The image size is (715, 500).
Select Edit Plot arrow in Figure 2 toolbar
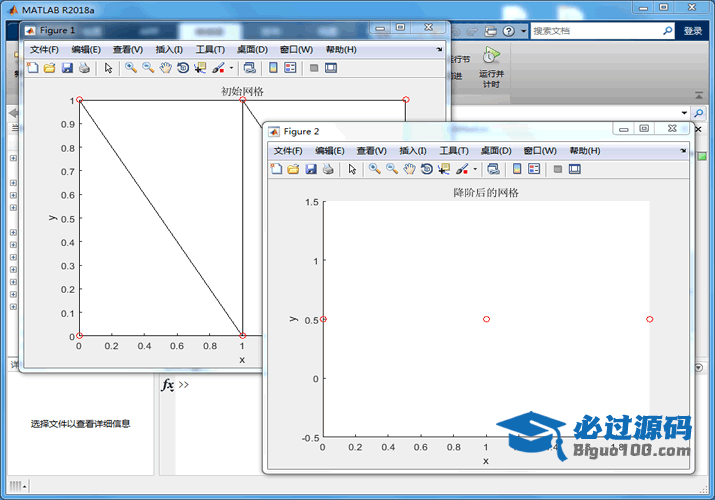tap(352, 169)
